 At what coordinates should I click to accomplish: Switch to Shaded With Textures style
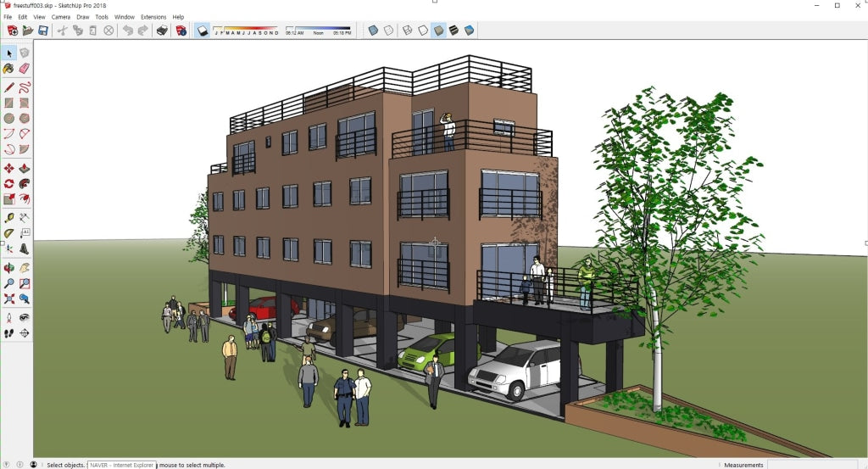438,31
